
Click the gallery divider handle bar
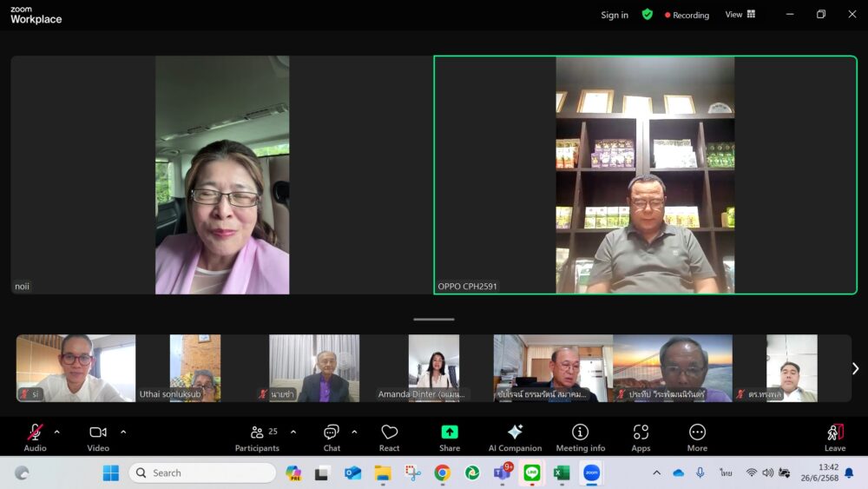[434, 319]
